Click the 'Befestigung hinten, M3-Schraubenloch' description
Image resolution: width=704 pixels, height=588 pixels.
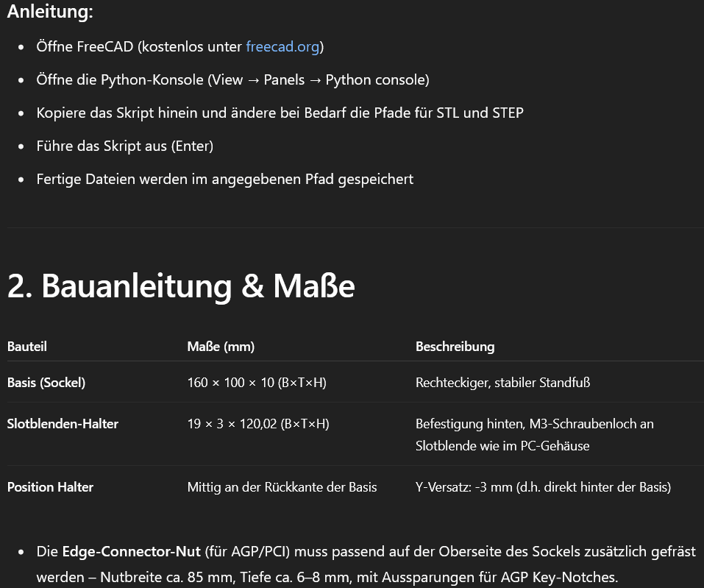(534, 434)
